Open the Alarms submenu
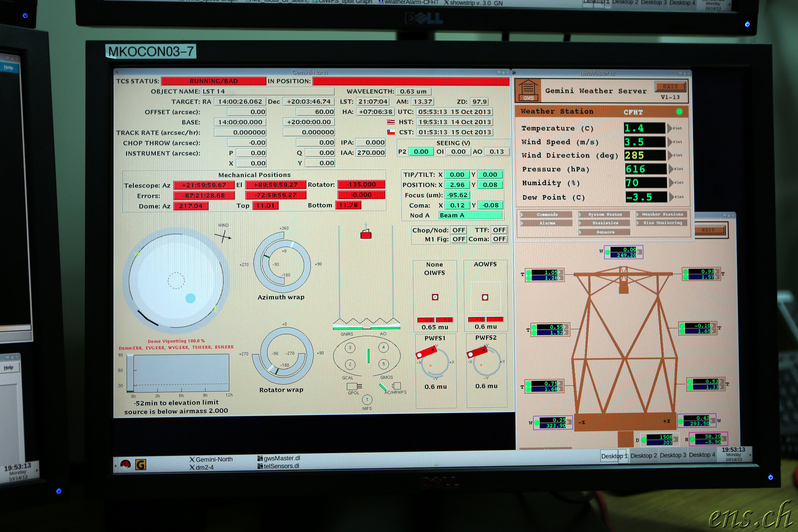This screenshot has height=532, width=798. pos(546,223)
